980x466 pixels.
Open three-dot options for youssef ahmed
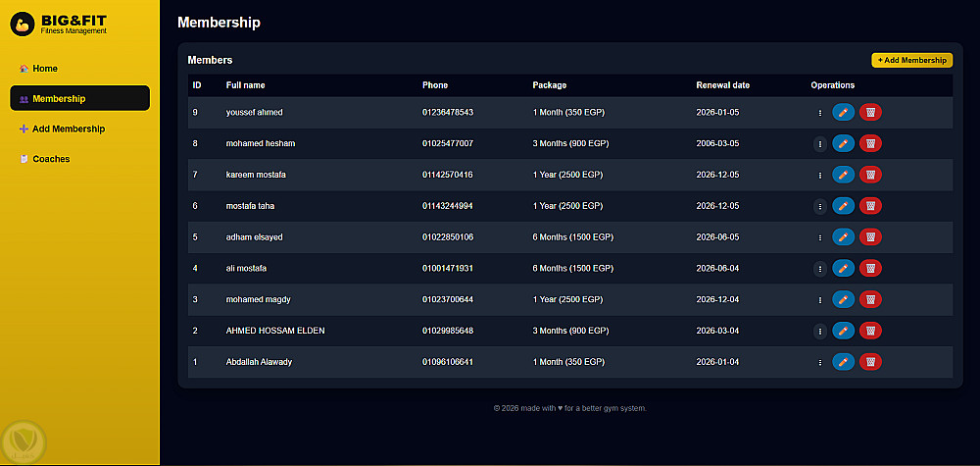tap(820, 113)
